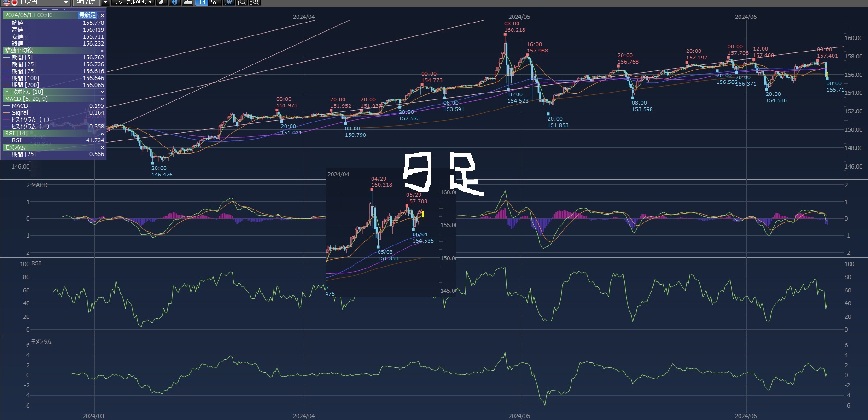
Task: Click the 始値 value 155.778
Action: pyautogui.click(x=93, y=23)
